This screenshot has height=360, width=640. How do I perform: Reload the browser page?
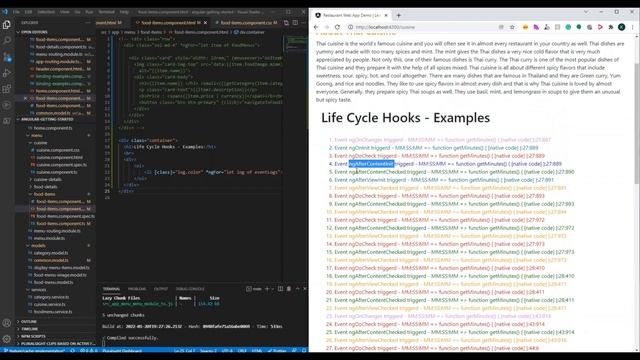click(x=337, y=27)
